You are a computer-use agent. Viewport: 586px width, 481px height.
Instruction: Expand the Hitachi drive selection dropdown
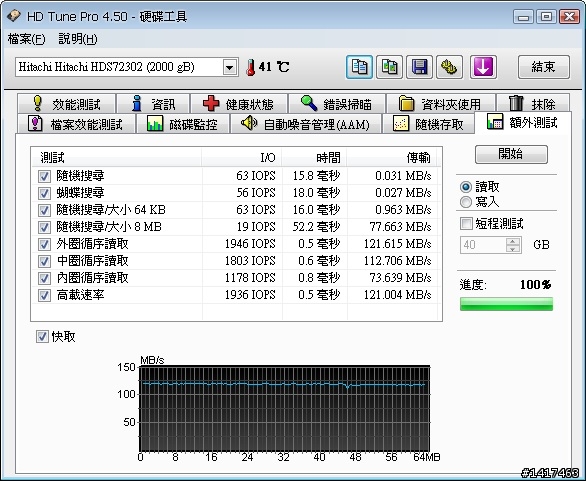[x=229, y=68]
